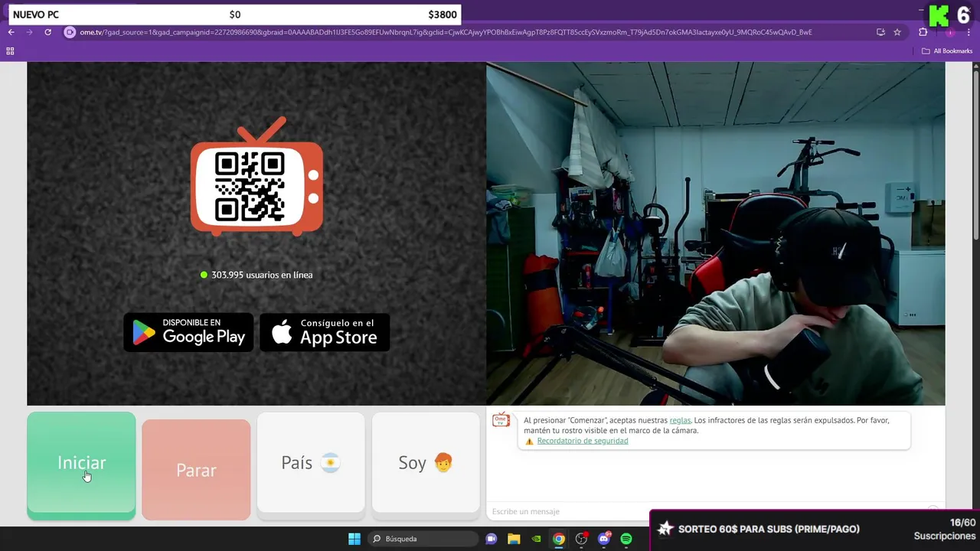Click the QR code TV logo
The height and width of the screenshot is (551, 980).
256,176
